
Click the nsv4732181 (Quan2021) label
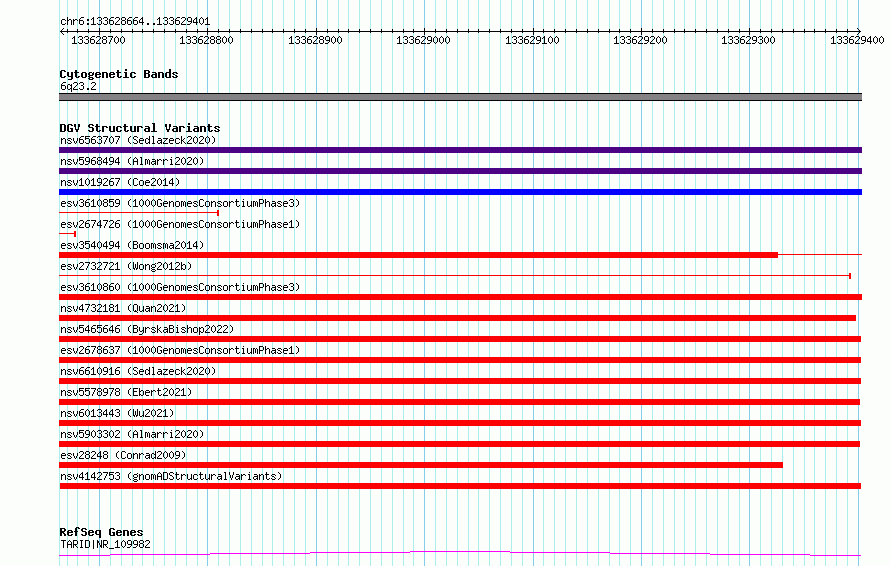click(x=123, y=308)
